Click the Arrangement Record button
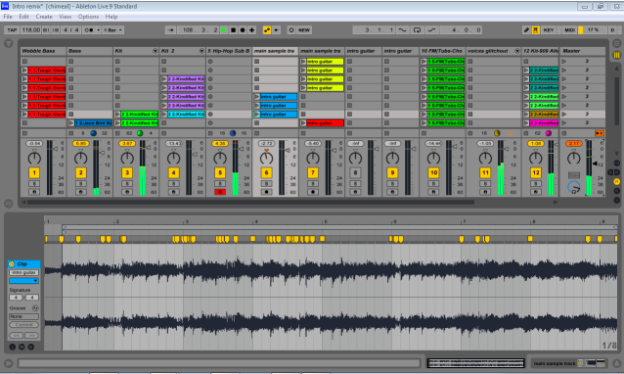Image resolution: width=624 pixels, height=374 pixels. (242, 30)
